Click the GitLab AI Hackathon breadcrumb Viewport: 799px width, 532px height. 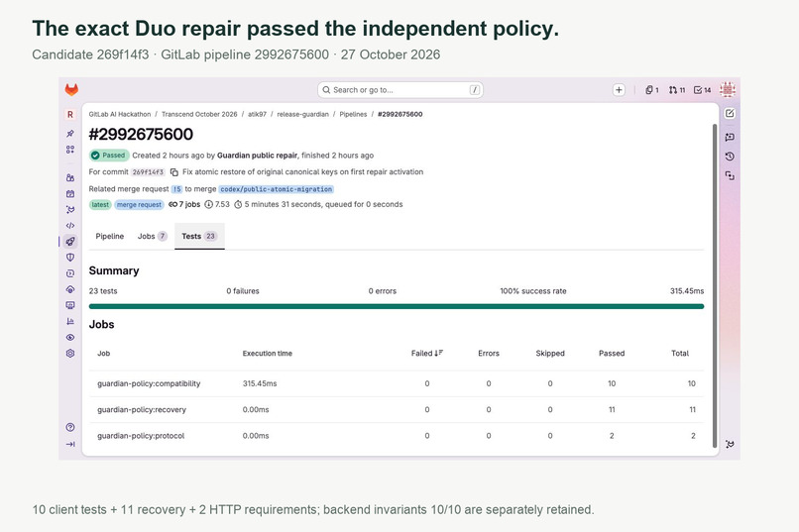tap(120, 114)
